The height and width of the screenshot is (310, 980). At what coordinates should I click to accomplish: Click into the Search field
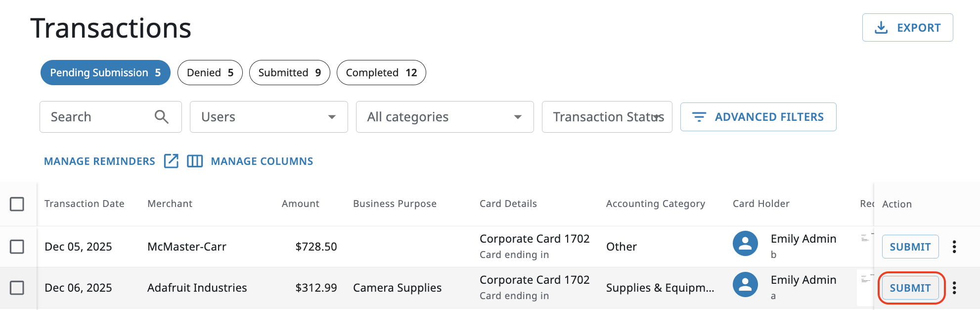pos(99,117)
